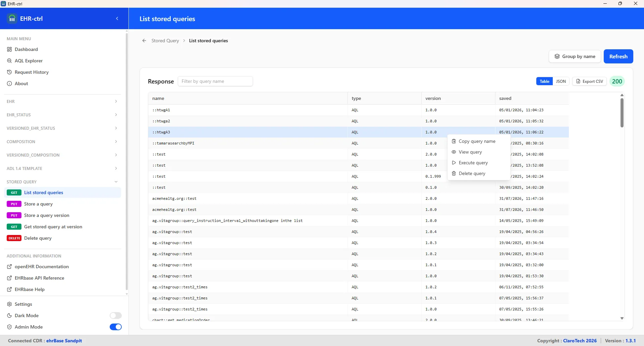This screenshot has width=644, height=346.
Task: Open AQL Explorer
Action: pyautogui.click(x=29, y=61)
